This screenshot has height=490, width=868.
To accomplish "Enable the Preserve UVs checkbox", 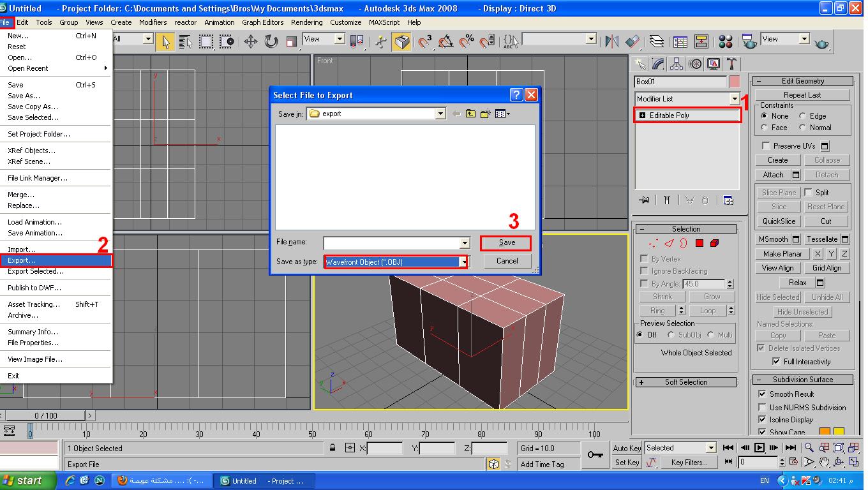I will pyautogui.click(x=767, y=146).
